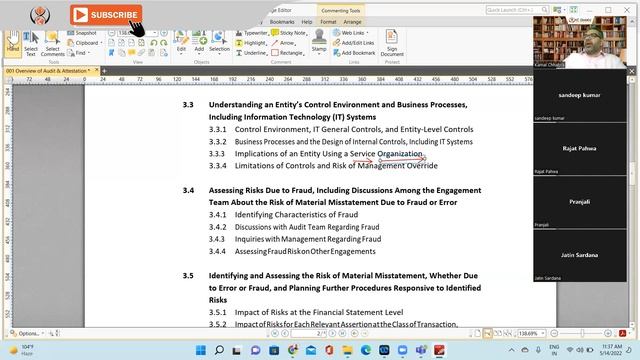Click the page number field showing 2

pyautogui.click(x=309, y=333)
